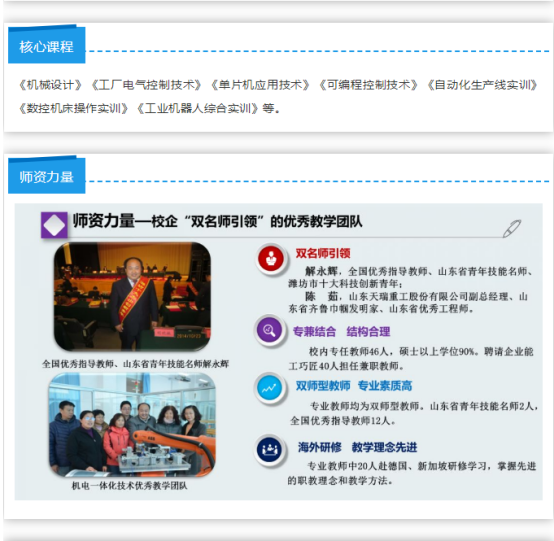The height and width of the screenshot is (541, 554).
Task: Click the 《工厂电气控制技术》 course name
Action: click(x=146, y=85)
